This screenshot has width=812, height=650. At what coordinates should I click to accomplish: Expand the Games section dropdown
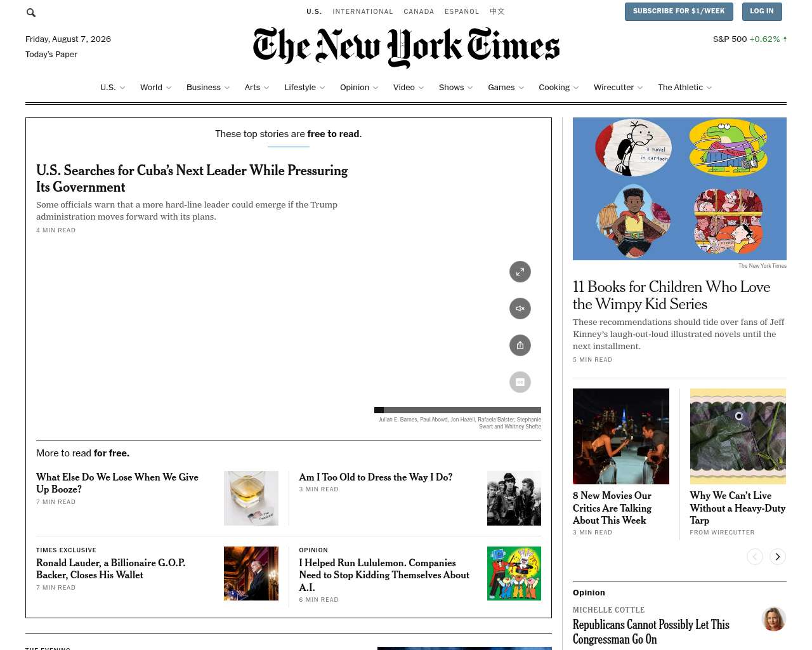(506, 88)
